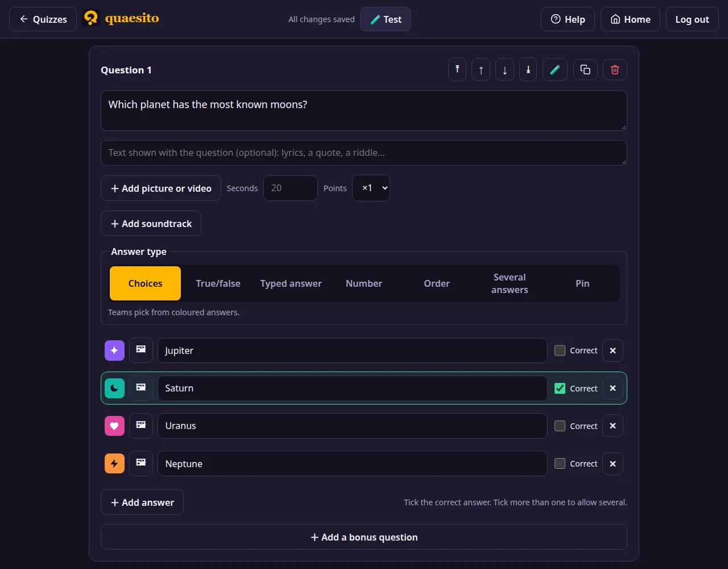Delete Question 1 with the trash icon
The height and width of the screenshot is (569, 728).
pyautogui.click(x=615, y=70)
